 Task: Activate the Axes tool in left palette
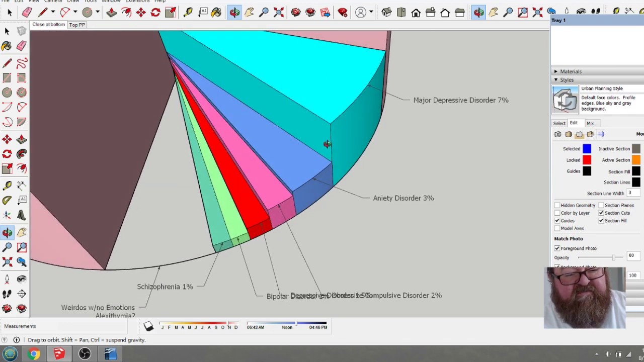click(7, 215)
